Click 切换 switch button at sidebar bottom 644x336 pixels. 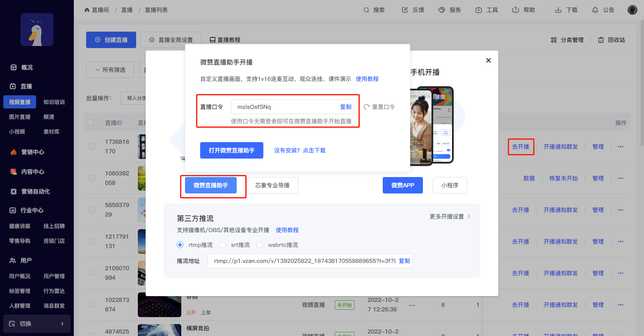coord(37,324)
